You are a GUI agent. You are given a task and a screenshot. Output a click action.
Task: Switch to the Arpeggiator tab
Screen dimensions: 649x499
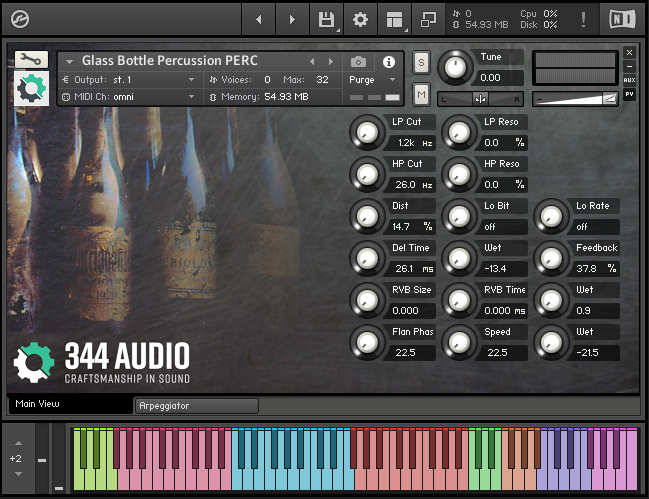pyautogui.click(x=197, y=406)
